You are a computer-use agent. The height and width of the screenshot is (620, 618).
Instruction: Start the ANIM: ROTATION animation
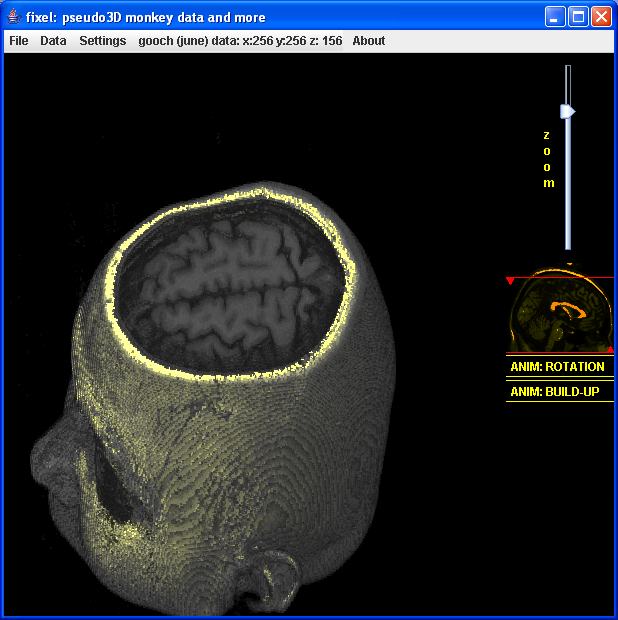pyautogui.click(x=558, y=367)
